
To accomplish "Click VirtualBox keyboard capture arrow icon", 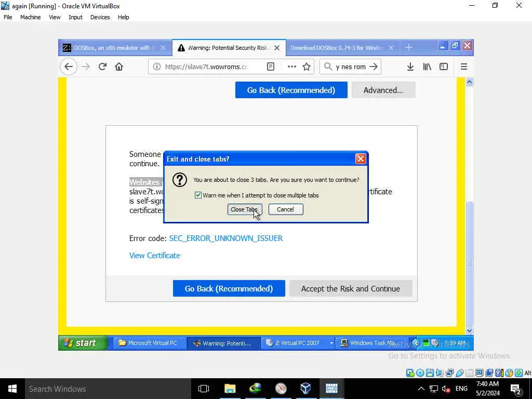I will tap(518, 373).
